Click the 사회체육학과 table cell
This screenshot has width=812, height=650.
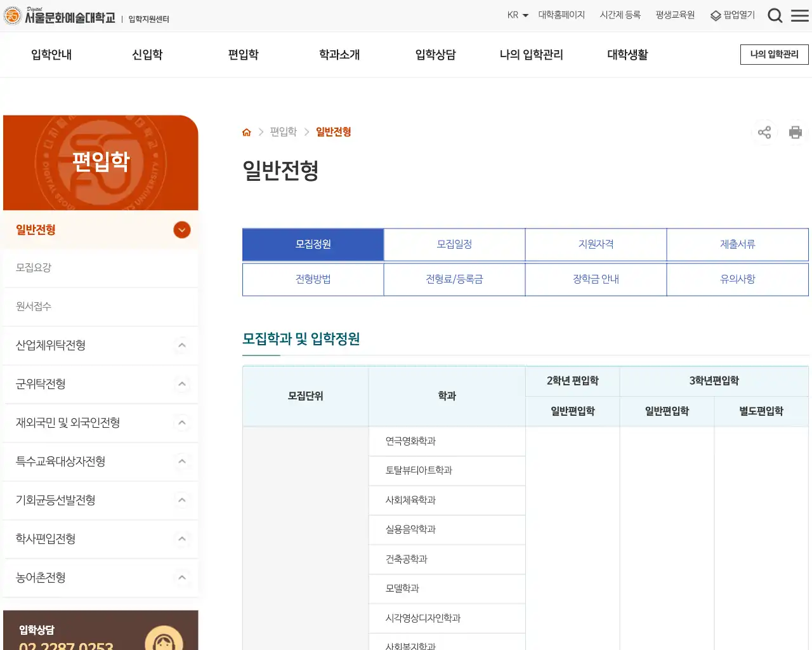[x=447, y=500]
